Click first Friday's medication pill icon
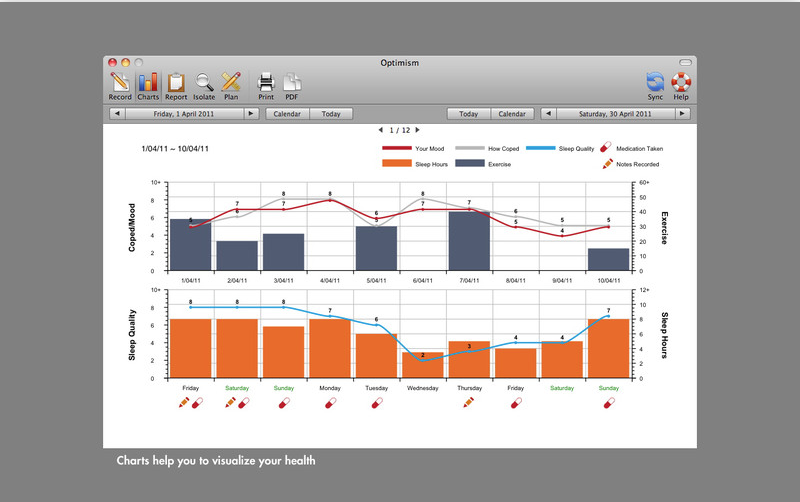This screenshot has height=502, width=800. pyautogui.click(x=197, y=403)
